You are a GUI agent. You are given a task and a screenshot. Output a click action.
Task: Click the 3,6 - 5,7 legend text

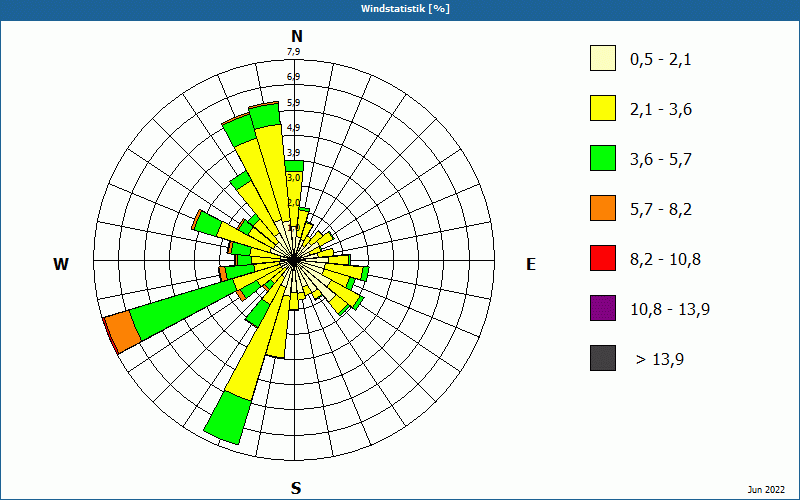[x=661, y=160]
